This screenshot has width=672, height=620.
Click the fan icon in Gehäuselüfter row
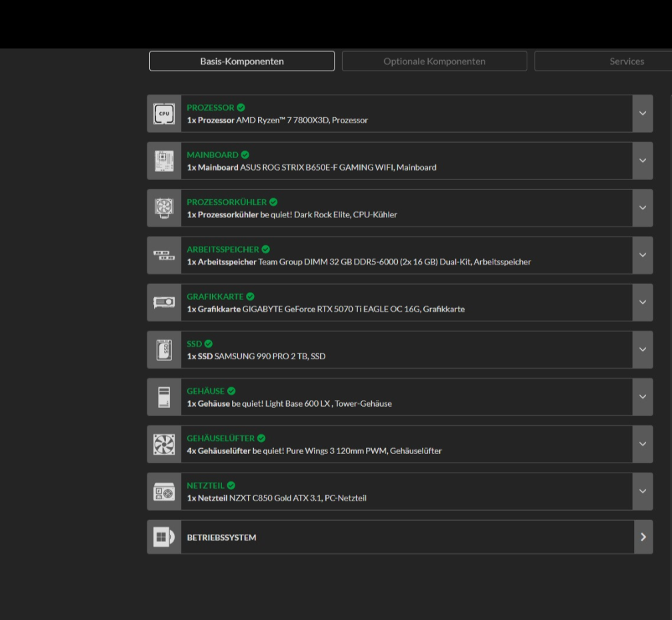pyautogui.click(x=164, y=444)
